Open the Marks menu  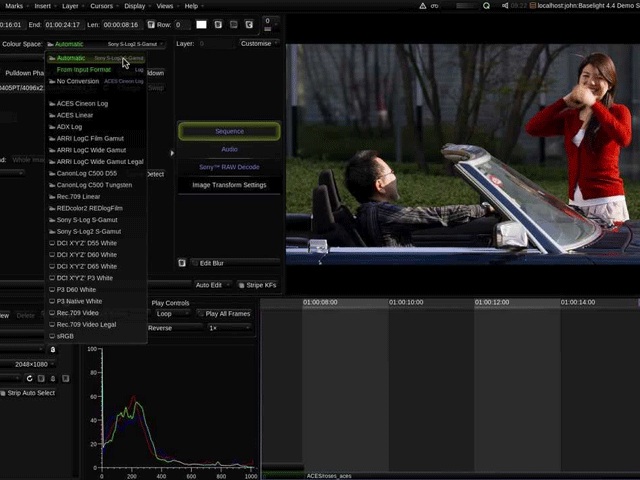click(x=14, y=6)
